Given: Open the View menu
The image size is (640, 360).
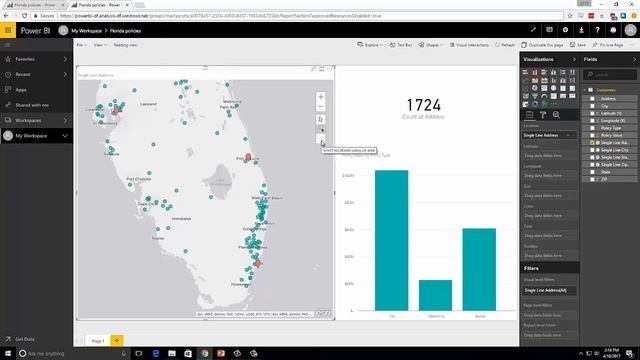Looking at the screenshot, I should pos(100,45).
